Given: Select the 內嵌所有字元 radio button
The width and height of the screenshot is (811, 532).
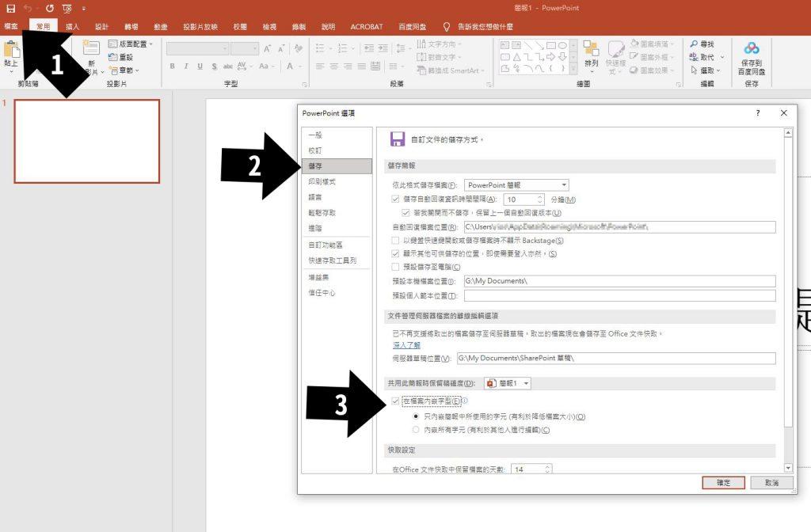Looking at the screenshot, I should point(417,429).
